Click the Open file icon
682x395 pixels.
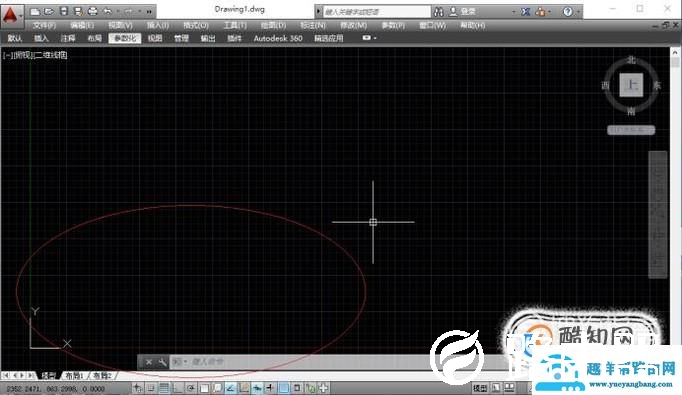[x=49, y=12]
